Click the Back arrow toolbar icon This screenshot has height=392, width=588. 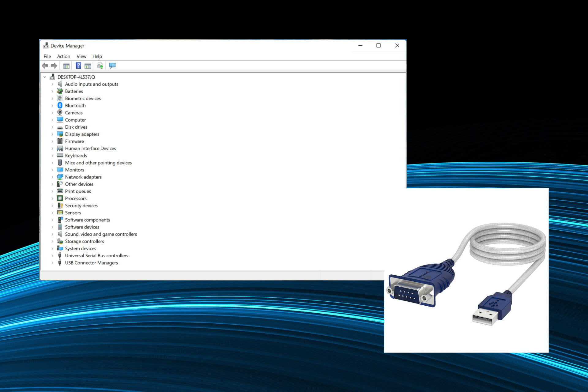[x=45, y=66]
